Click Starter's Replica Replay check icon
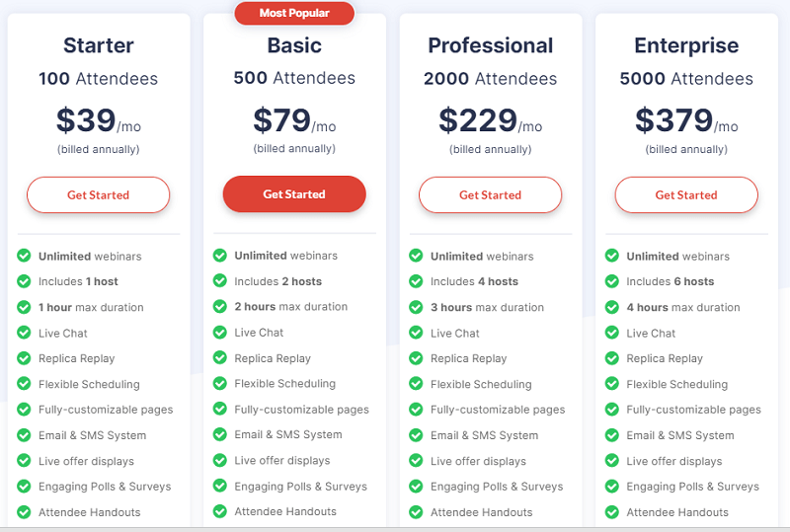Image resolution: width=790 pixels, height=532 pixels. pos(24,358)
